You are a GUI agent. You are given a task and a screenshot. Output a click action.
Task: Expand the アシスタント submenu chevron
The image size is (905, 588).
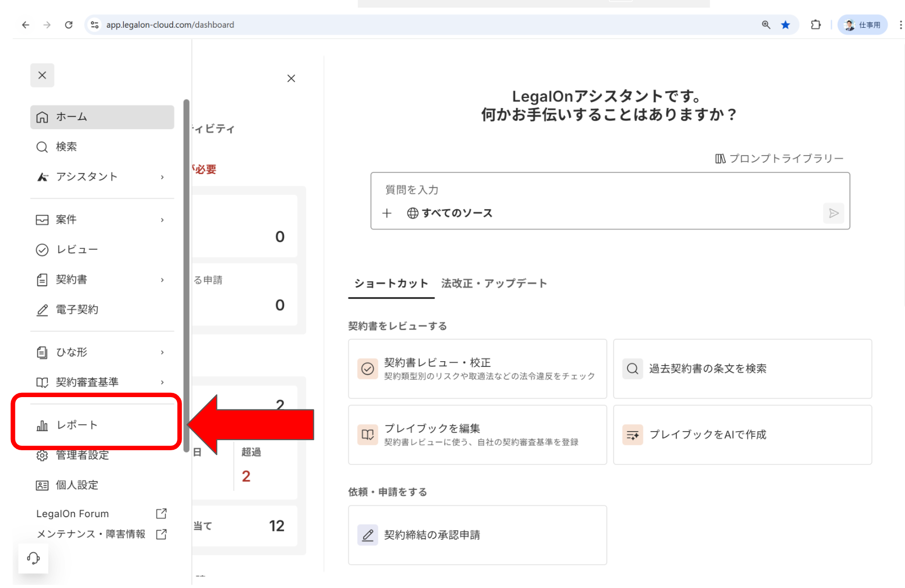163,177
